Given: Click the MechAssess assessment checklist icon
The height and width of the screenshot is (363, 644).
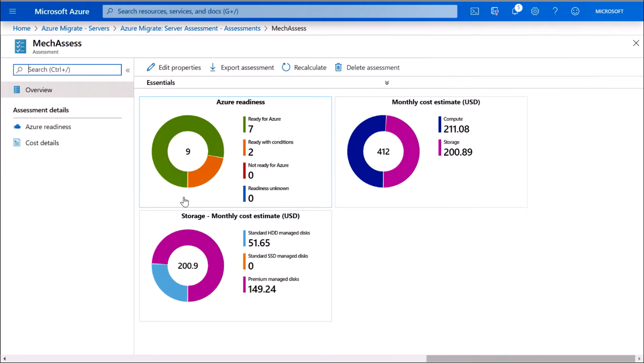Looking at the screenshot, I should click(21, 46).
